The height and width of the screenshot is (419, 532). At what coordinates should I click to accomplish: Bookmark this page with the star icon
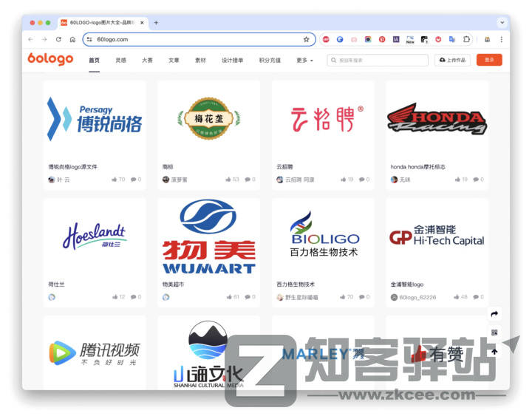307,39
